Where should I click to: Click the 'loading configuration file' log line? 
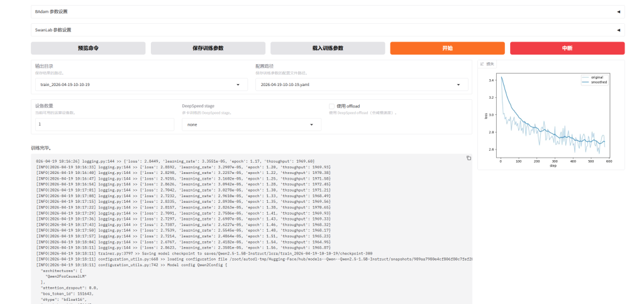[x=254, y=259]
